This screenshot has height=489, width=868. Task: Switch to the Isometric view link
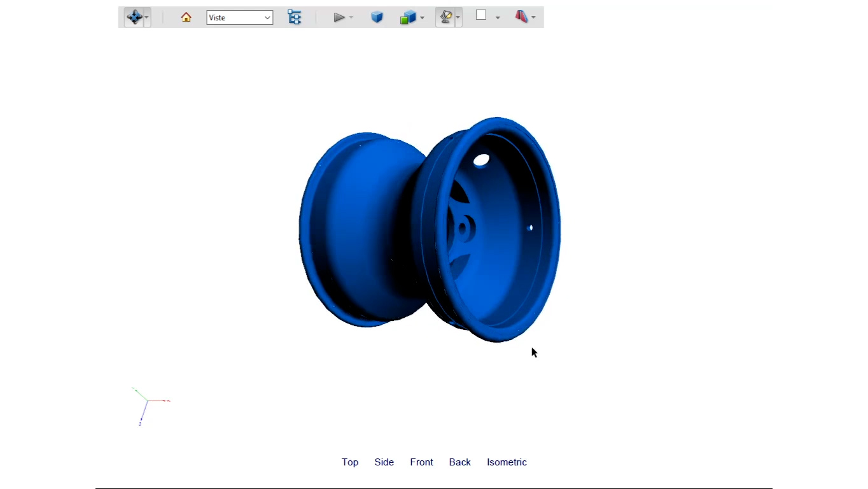coord(507,462)
